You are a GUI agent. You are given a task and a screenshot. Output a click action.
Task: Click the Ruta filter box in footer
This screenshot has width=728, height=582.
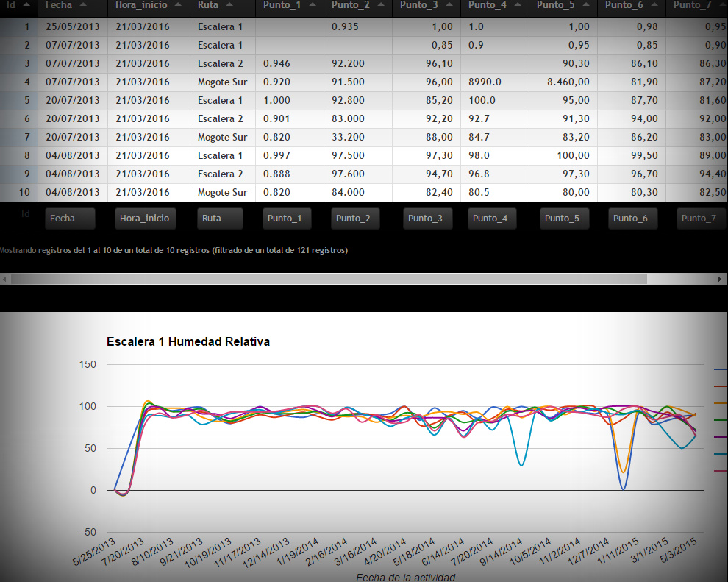tap(220, 219)
